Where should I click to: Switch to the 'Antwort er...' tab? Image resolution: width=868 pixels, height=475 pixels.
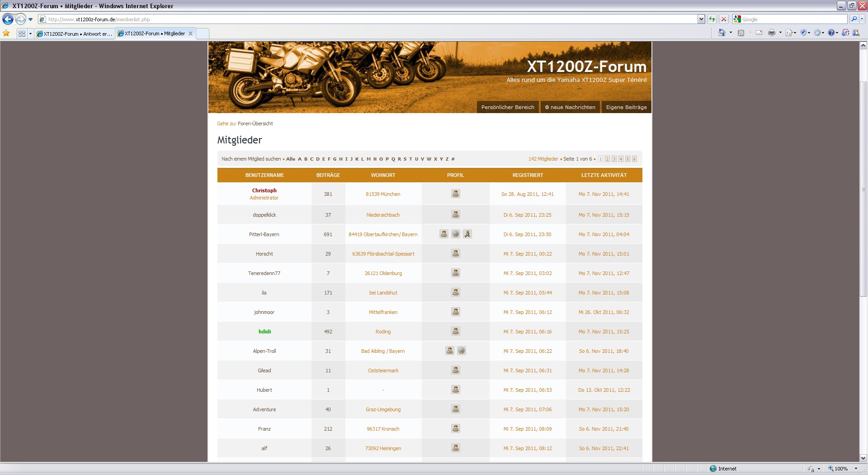click(75, 33)
